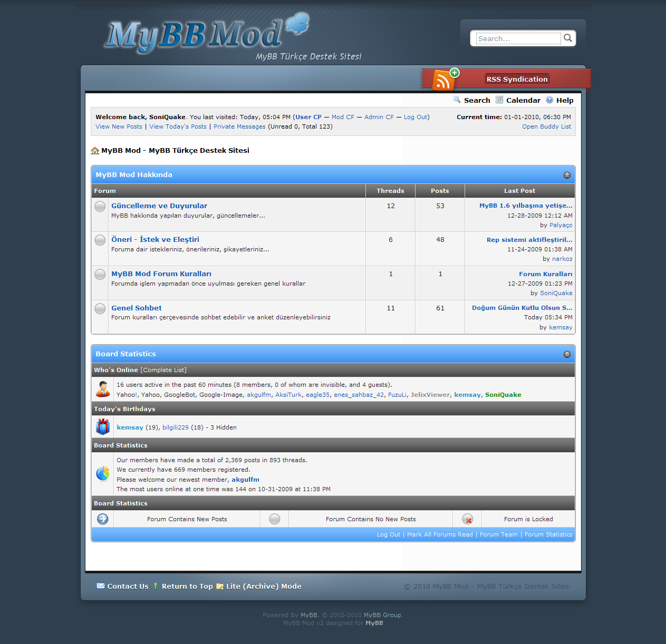
Task: Collapse the MyBB Mod Hakkında category
Action: [567, 175]
